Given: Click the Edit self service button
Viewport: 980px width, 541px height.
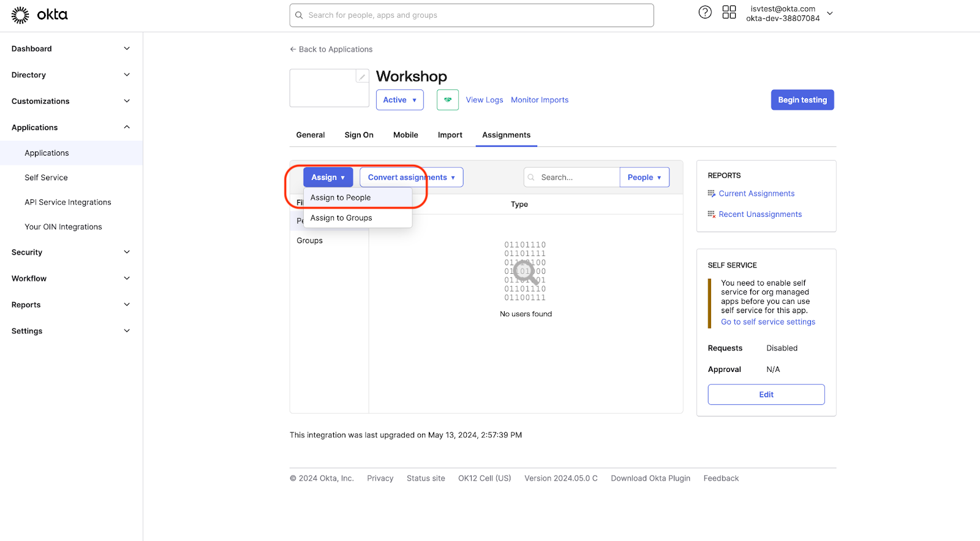Looking at the screenshot, I should [x=766, y=395].
